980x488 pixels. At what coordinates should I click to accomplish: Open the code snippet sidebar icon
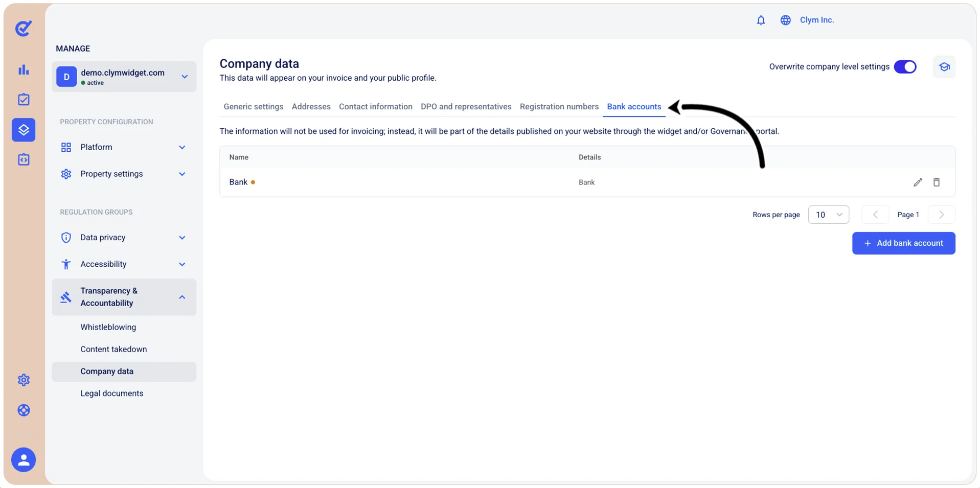24,160
